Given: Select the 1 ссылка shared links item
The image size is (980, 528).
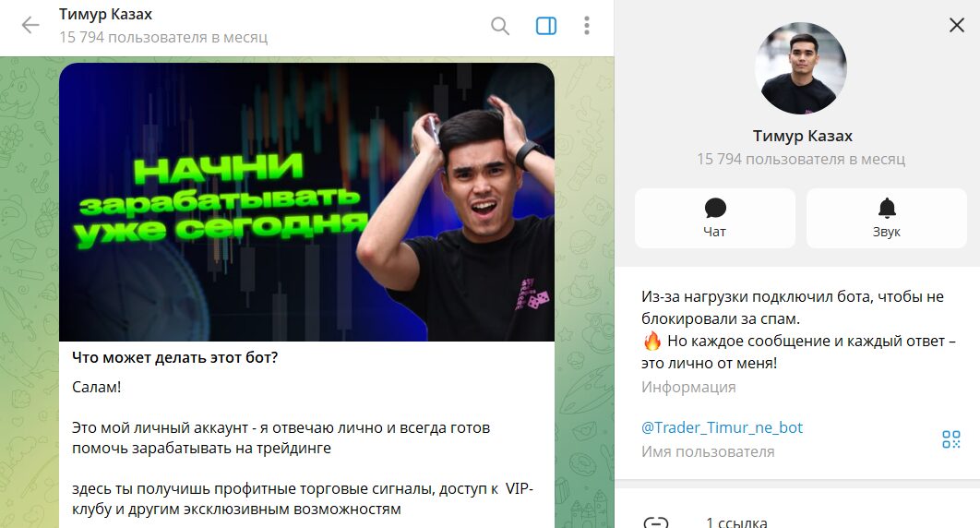Looking at the screenshot, I should point(736,522).
